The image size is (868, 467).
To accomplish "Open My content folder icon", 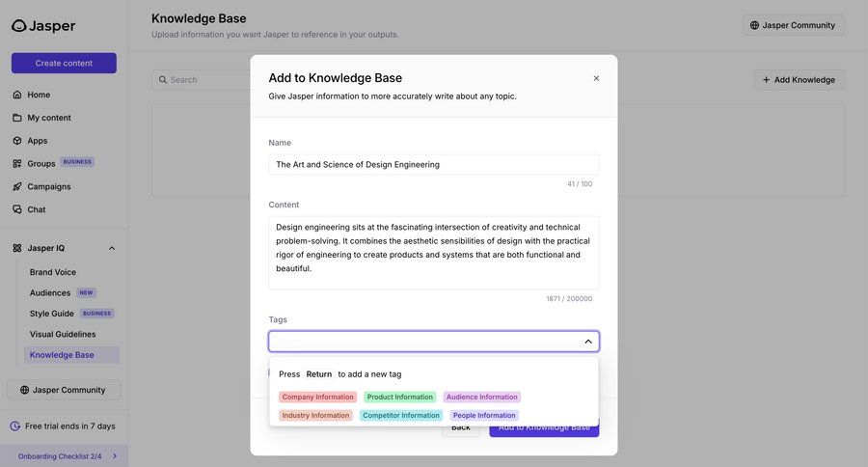I will 17,118.
